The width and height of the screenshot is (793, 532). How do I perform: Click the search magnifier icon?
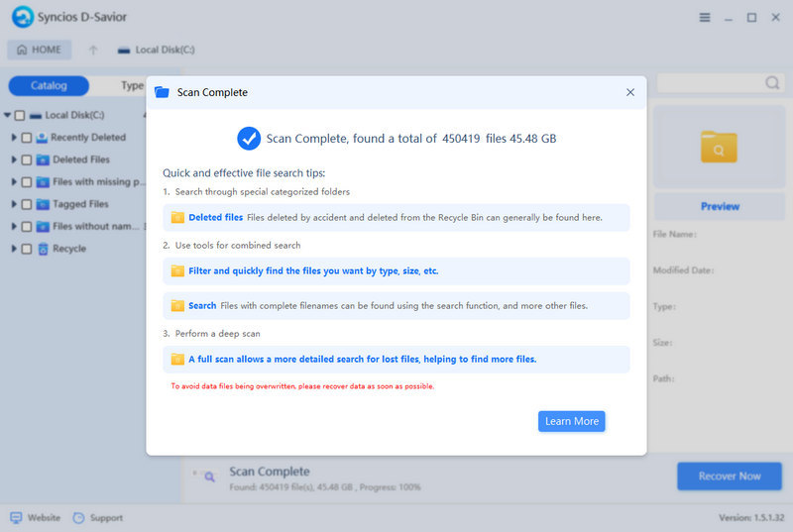[772, 83]
